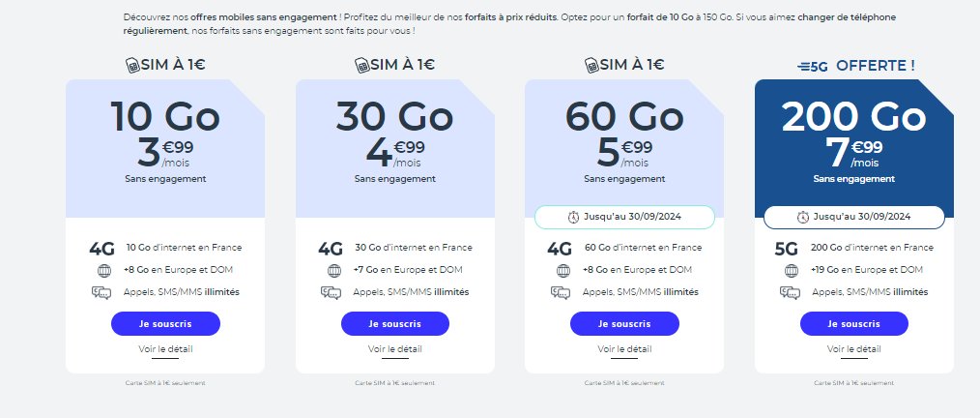Click the globe icon in 200 Go plan
This screenshot has width=980, height=418.
pos(790,270)
